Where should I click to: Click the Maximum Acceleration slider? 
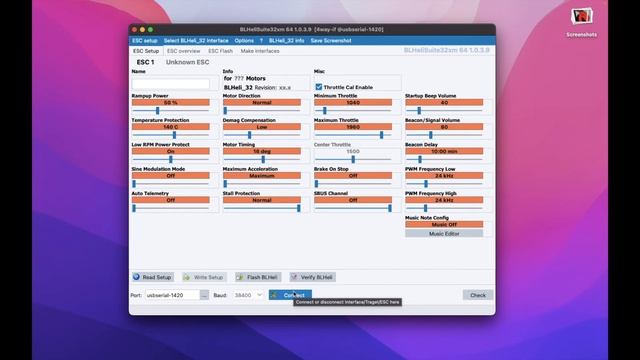click(262, 184)
